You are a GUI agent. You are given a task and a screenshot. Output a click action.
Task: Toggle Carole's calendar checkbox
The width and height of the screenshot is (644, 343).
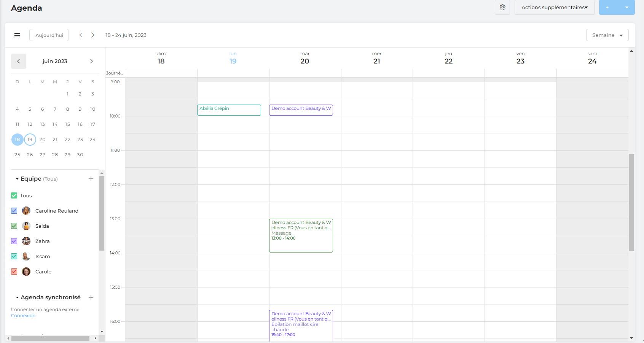pos(14,272)
